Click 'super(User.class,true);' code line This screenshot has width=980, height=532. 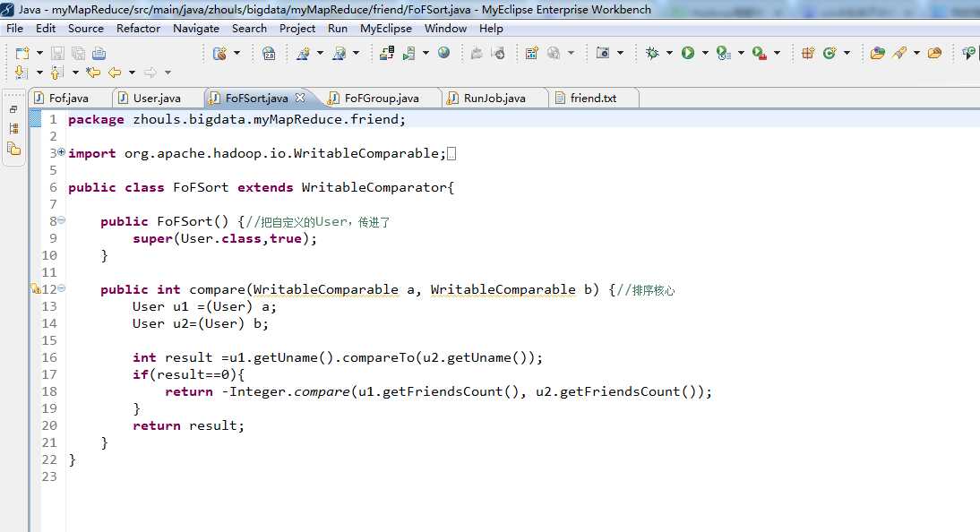225,238
